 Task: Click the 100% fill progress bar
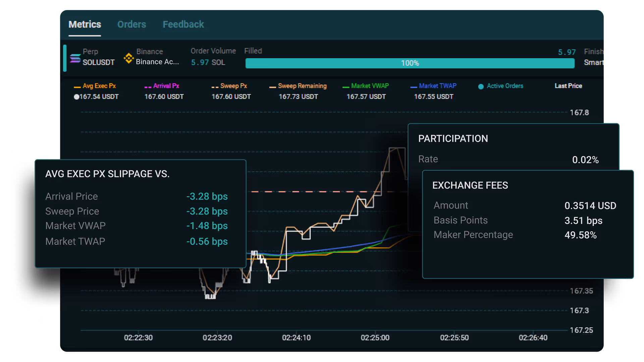click(x=410, y=63)
